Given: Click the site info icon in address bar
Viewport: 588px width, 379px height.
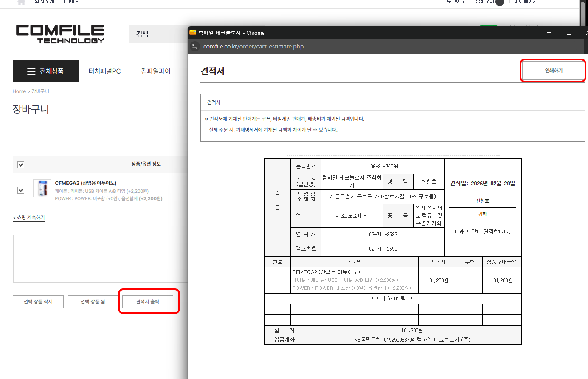Looking at the screenshot, I should (x=195, y=46).
